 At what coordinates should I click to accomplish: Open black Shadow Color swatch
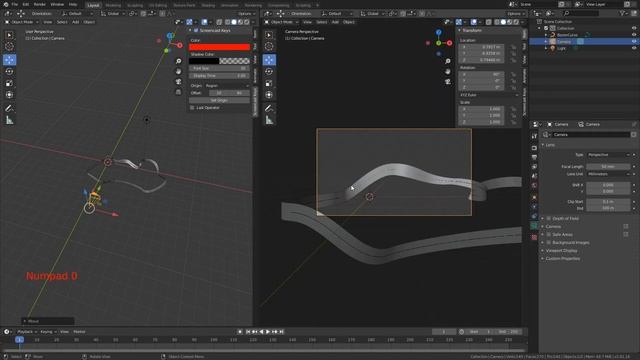point(204,61)
